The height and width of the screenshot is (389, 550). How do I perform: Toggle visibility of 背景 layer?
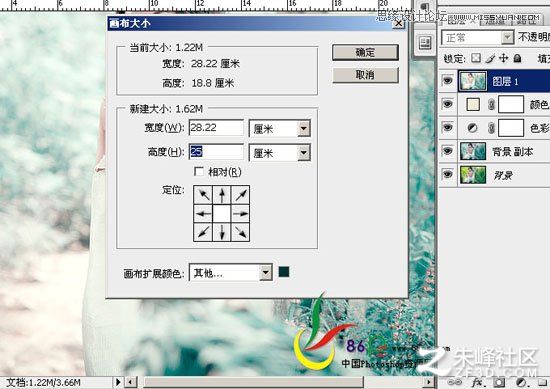click(448, 174)
